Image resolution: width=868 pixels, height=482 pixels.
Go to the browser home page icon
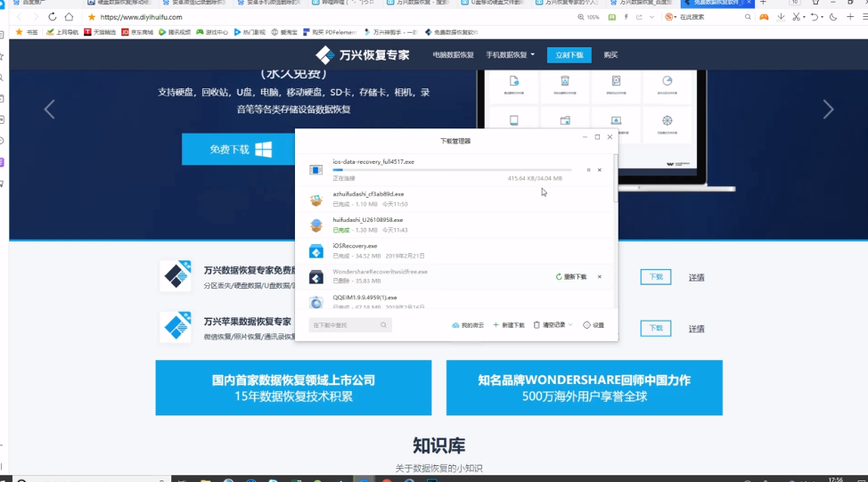coord(70,17)
